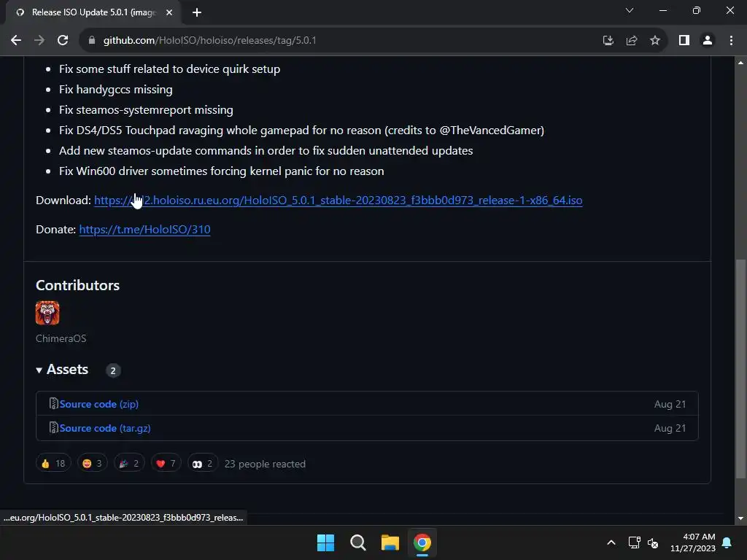Image resolution: width=747 pixels, height=560 pixels.
Task: Click the share page icon
Action: tap(632, 41)
